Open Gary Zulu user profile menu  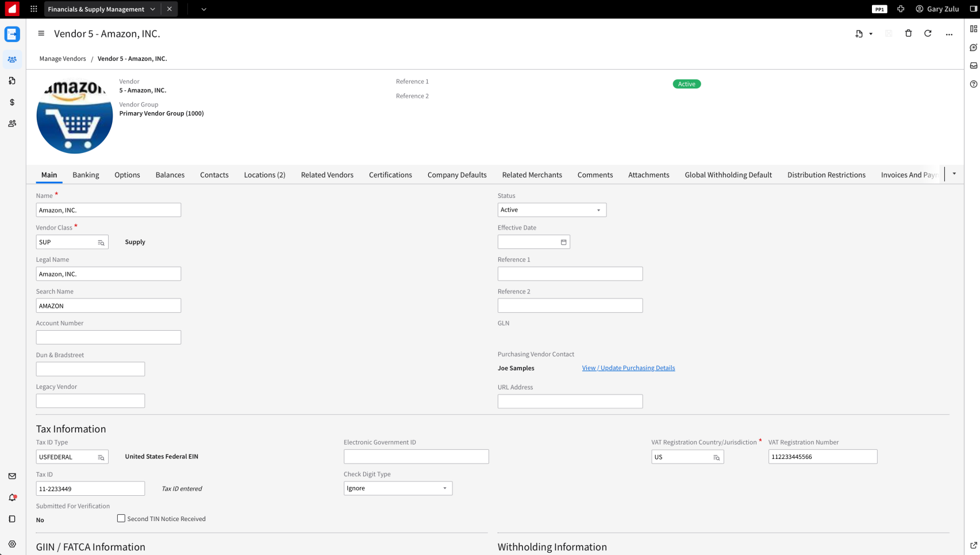click(x=937, y=9)
